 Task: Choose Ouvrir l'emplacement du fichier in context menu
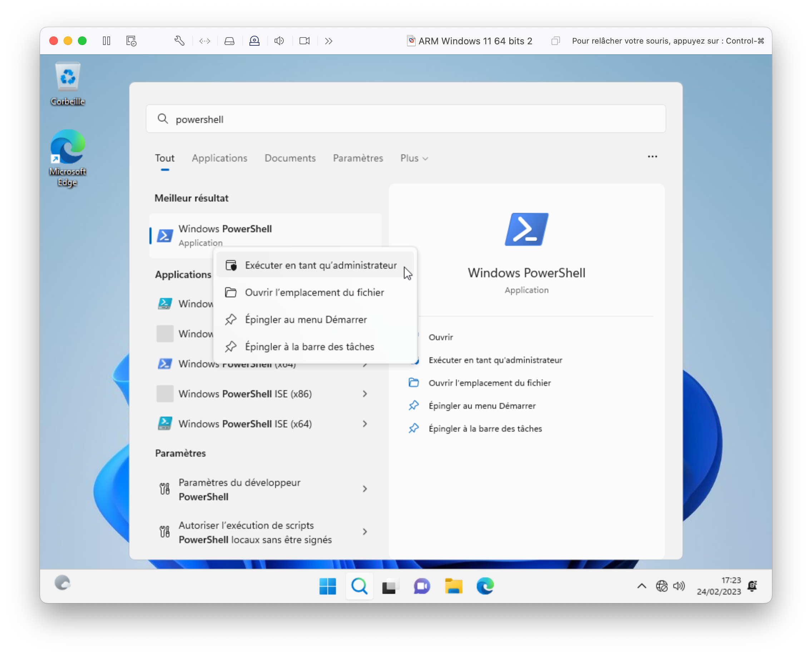315,293
